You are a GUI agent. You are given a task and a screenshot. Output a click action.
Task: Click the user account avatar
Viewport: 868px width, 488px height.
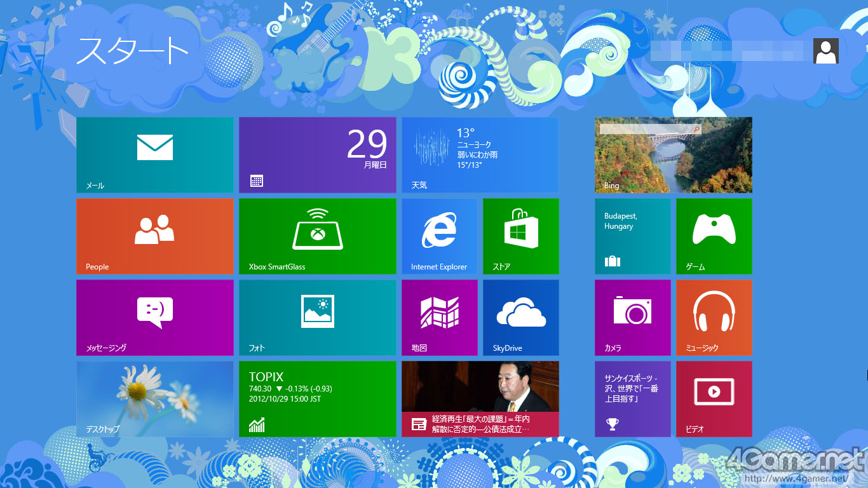pyautogui.click(x=826, y=51)
